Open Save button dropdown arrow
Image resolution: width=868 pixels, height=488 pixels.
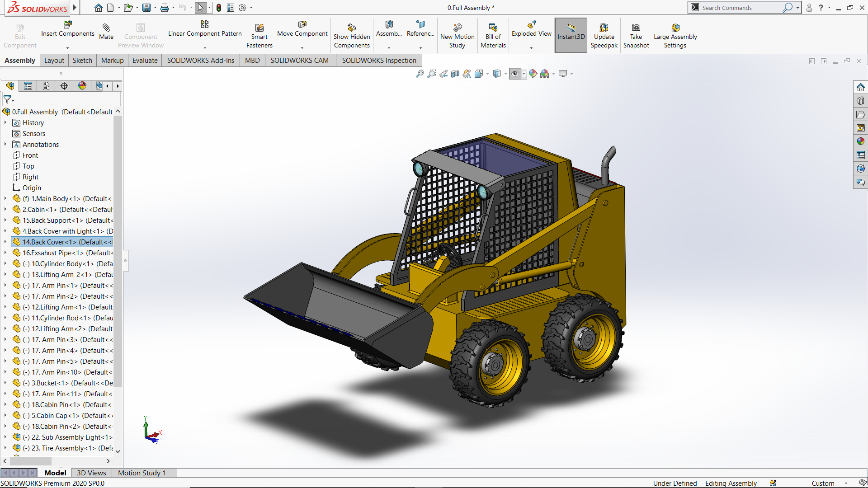pos(155,8)
